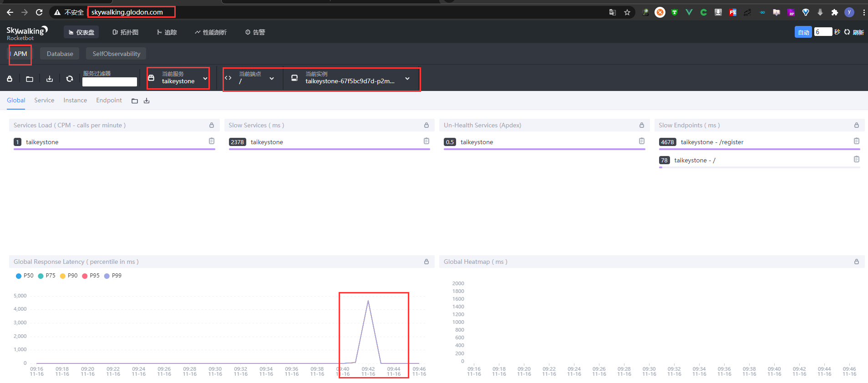868x383 pixels.
Task: Click the folder icon in dark toolbar
Action: [x=30, y=79]
